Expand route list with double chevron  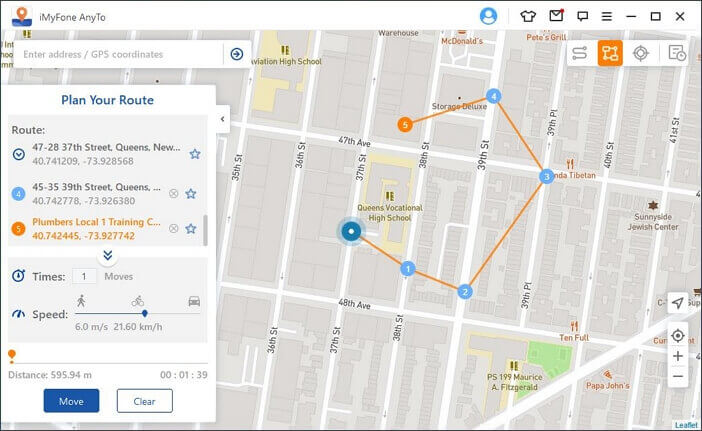pos(108,255)
